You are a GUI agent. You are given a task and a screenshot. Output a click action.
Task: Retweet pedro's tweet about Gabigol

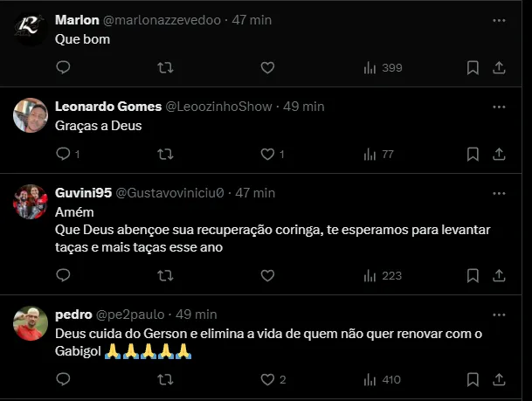point(165,379)
